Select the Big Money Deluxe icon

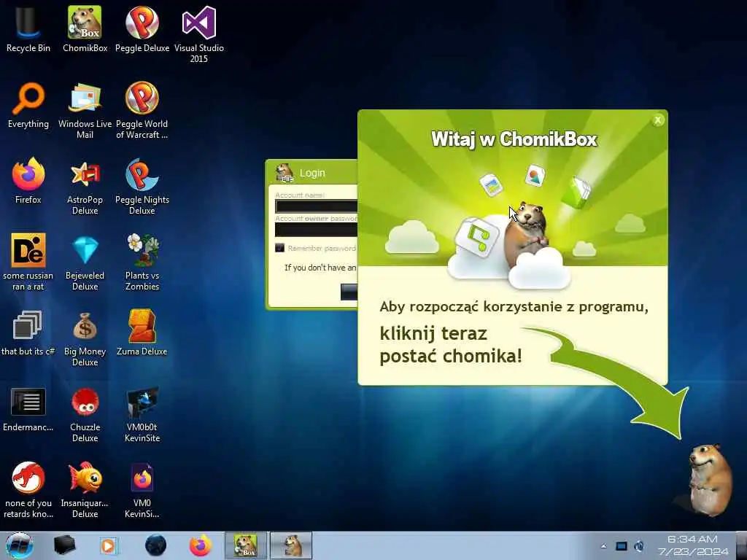coord(85,338)
